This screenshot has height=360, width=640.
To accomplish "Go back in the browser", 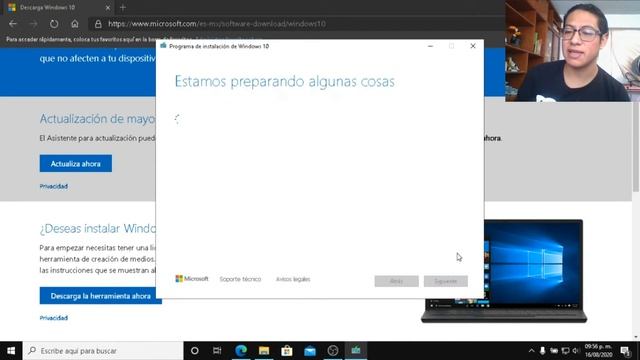I will (13, 24).
